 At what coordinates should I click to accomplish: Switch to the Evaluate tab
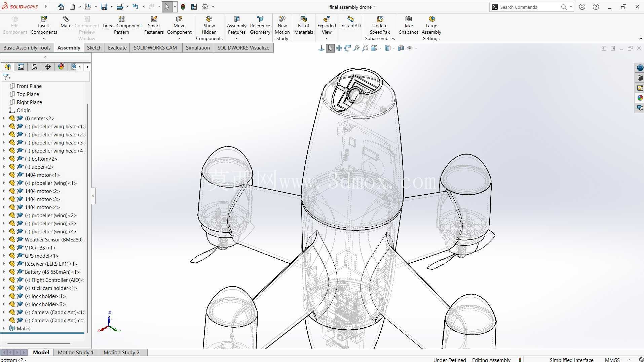117,47
